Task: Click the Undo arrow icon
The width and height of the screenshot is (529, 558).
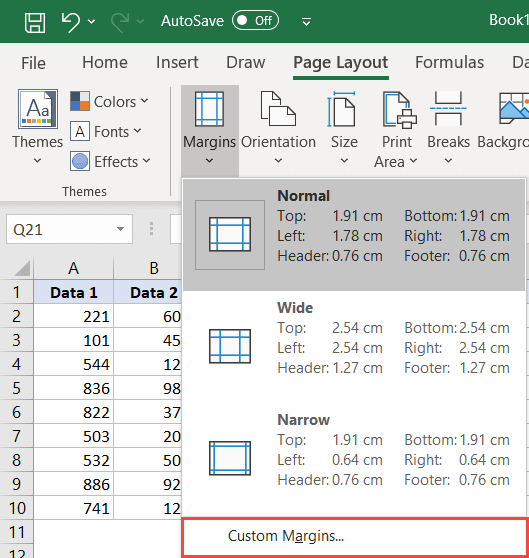Action: [71, 22]
